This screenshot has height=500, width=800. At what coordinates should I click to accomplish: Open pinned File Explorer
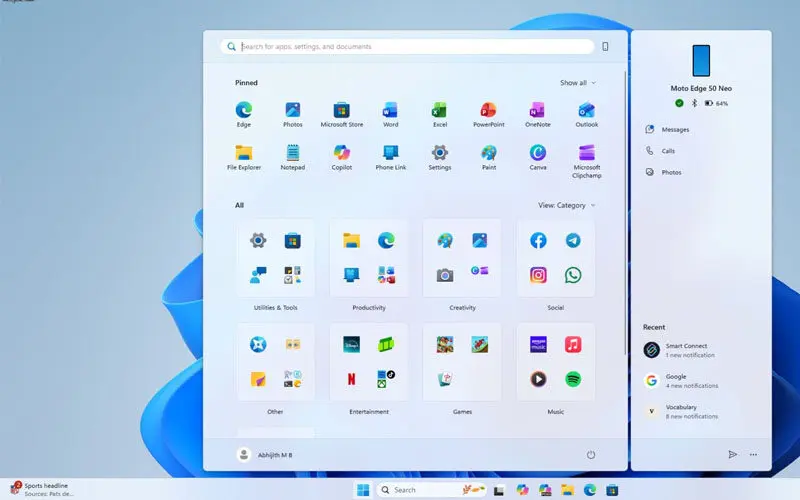[243, 157]
